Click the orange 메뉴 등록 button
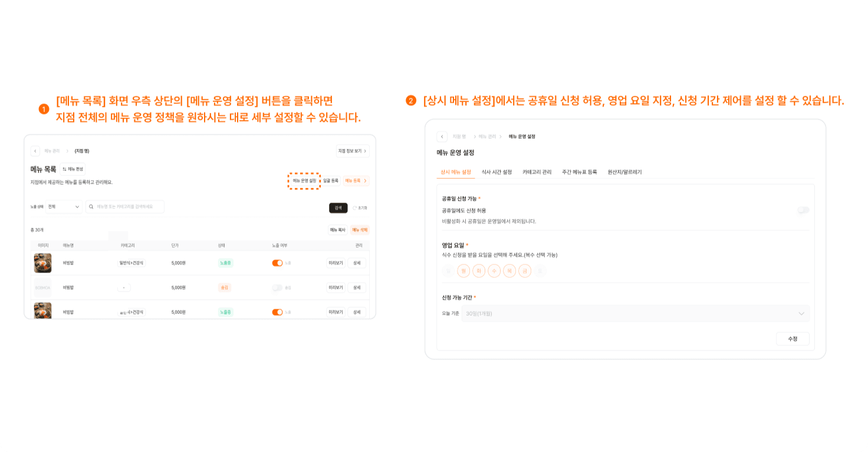The width and height of the screenshot is (868, 453). point(356,180)
